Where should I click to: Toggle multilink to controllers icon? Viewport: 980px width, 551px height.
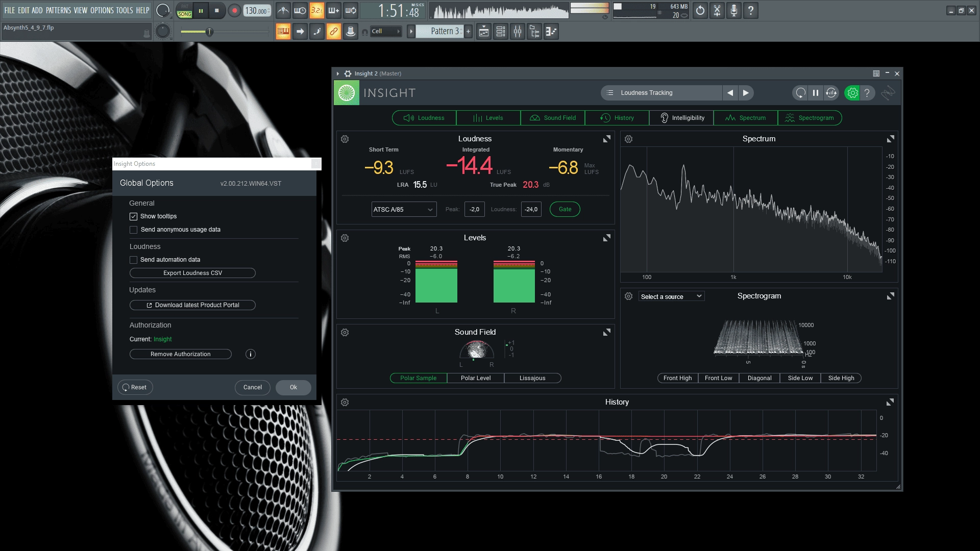point(351,32)
